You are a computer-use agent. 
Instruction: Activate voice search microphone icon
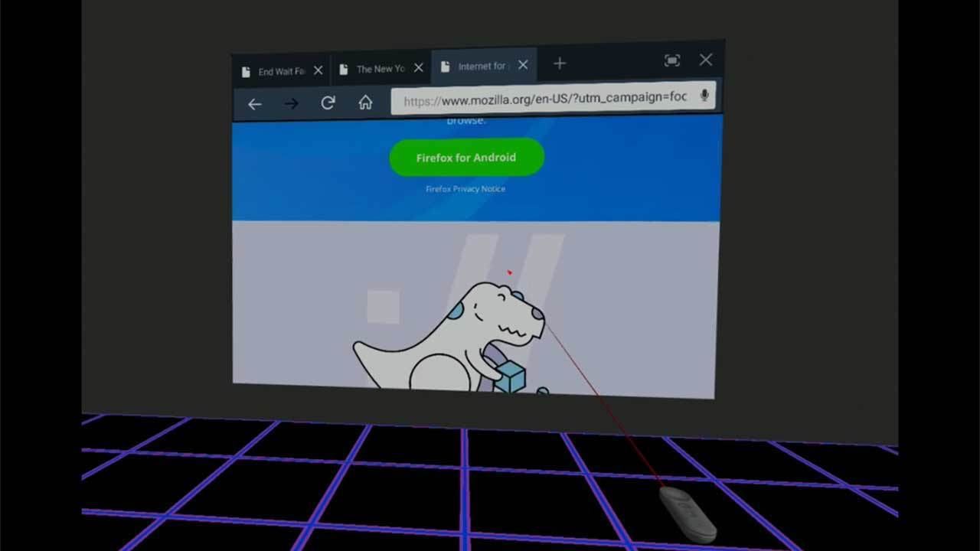pyautogui.click(x=704, y=96)
